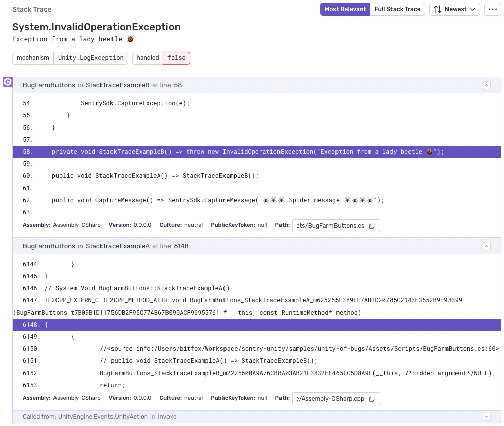Click the Unity.LogException mechanism tag

click(x=91, y=58)
